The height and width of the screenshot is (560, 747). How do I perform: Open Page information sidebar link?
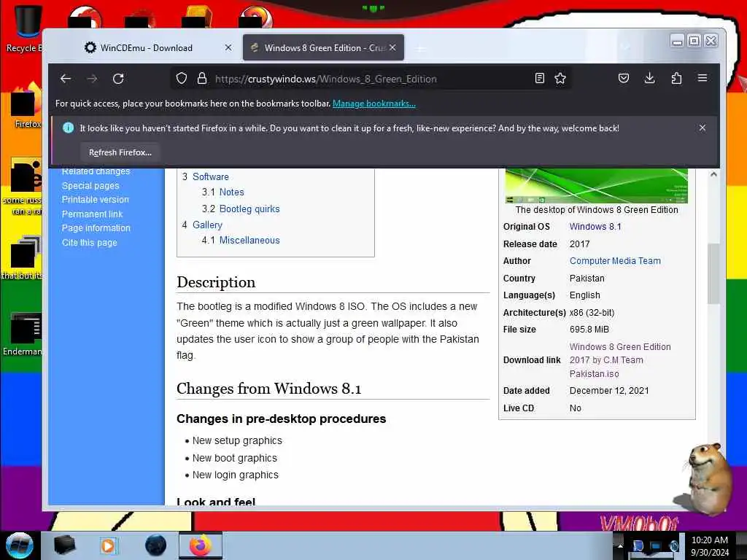tap(96, 228)
